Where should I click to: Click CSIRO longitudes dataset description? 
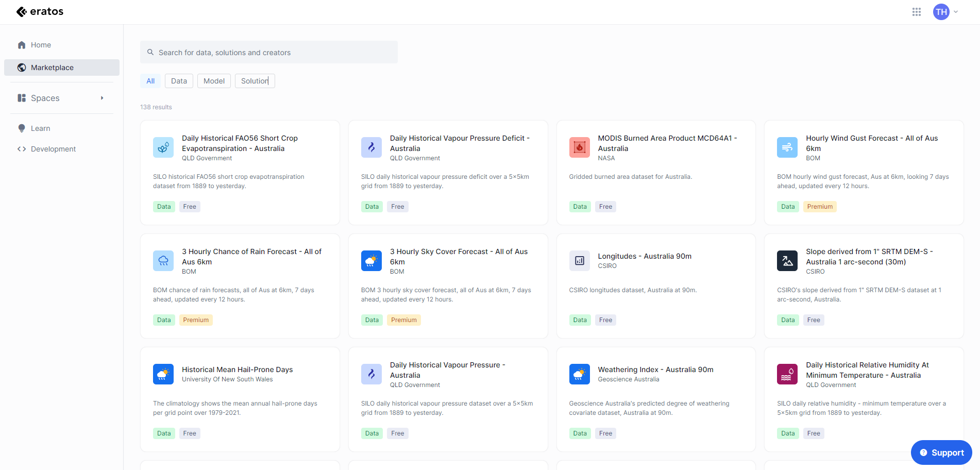point(633,290)
